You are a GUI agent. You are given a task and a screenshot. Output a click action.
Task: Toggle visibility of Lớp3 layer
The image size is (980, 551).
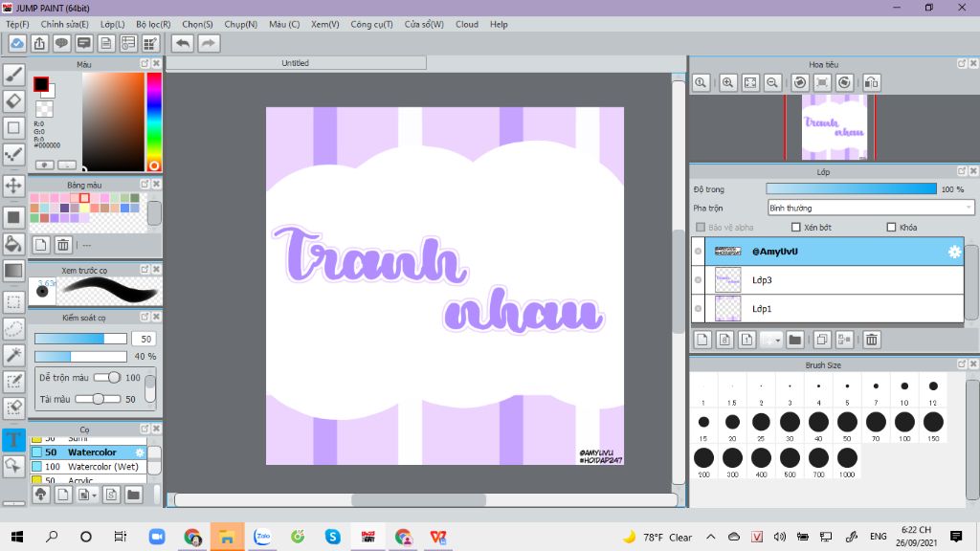coord(698,280)
